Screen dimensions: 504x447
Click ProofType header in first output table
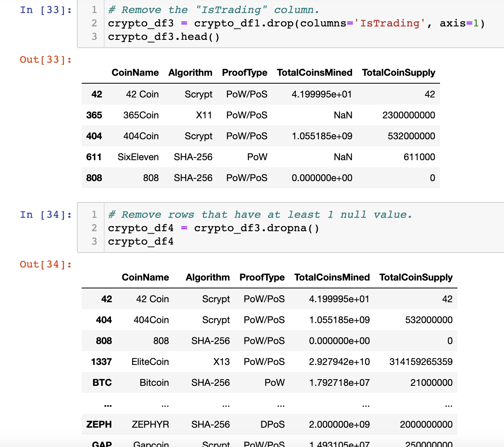[245, 73]
